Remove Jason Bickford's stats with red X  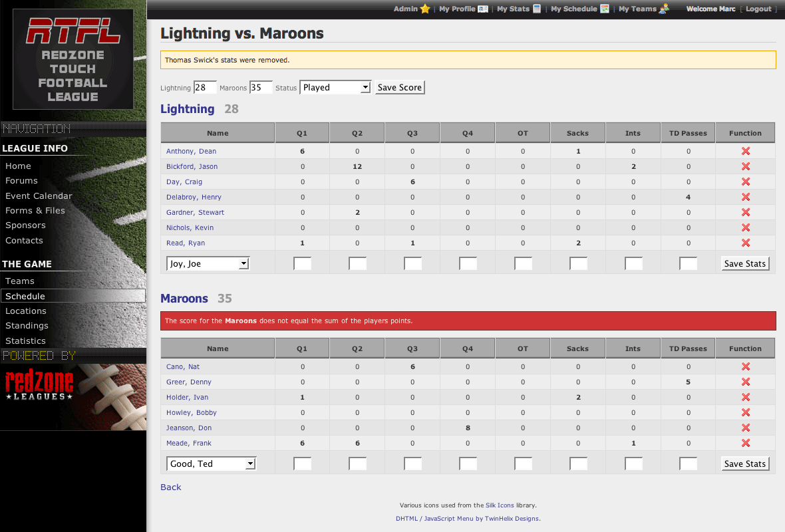[x=745, y=167]
